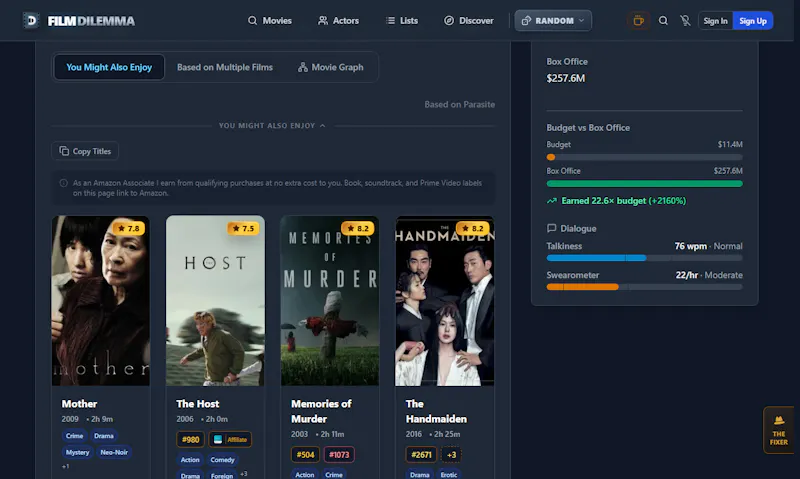
Task: Open the Movies menu
Action: (270, 20)
